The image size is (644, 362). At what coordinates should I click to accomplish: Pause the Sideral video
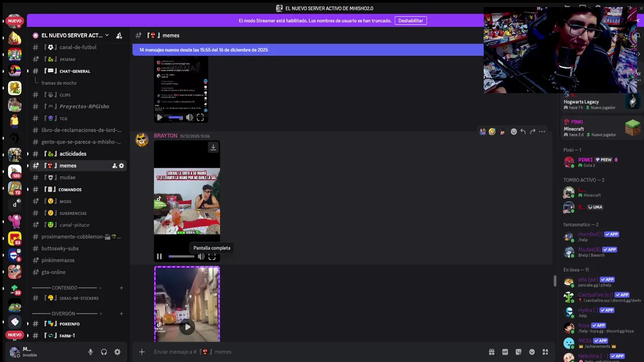159,256
